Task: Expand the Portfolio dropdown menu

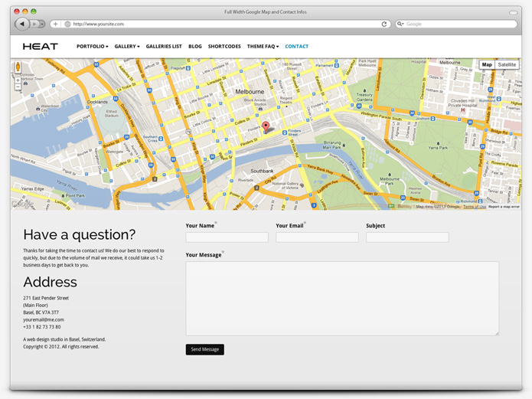Action: (92, 47)
